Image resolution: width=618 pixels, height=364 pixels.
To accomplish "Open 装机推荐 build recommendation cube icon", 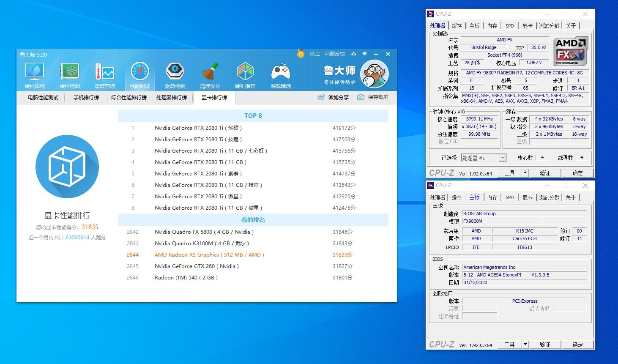I will click(x=245, y=75).
